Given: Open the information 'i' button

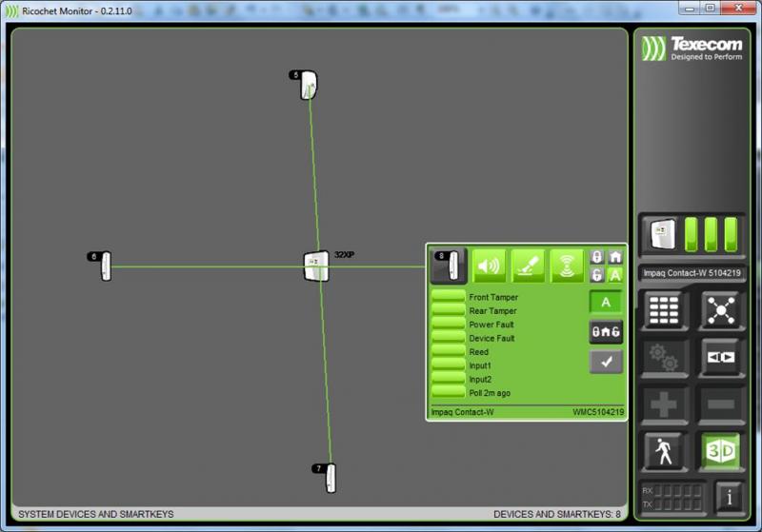Looking at the screenshot, I should click(x=729, y=496).
